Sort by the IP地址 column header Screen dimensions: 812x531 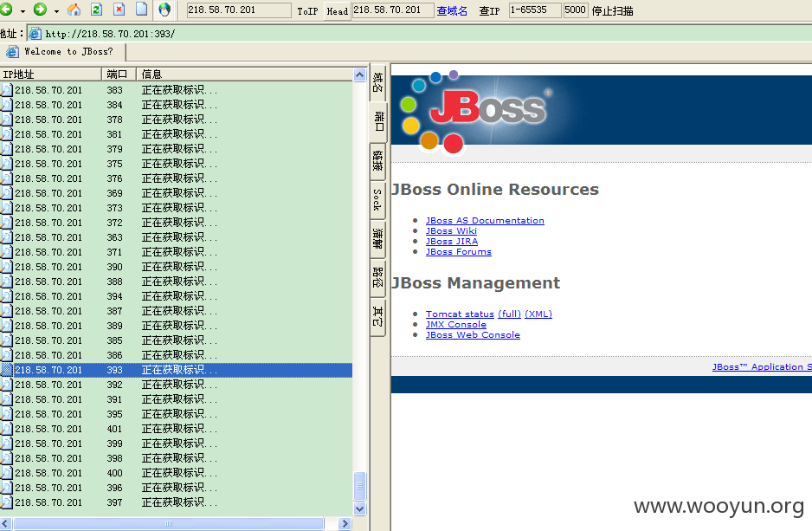click(x=51, y=74)
